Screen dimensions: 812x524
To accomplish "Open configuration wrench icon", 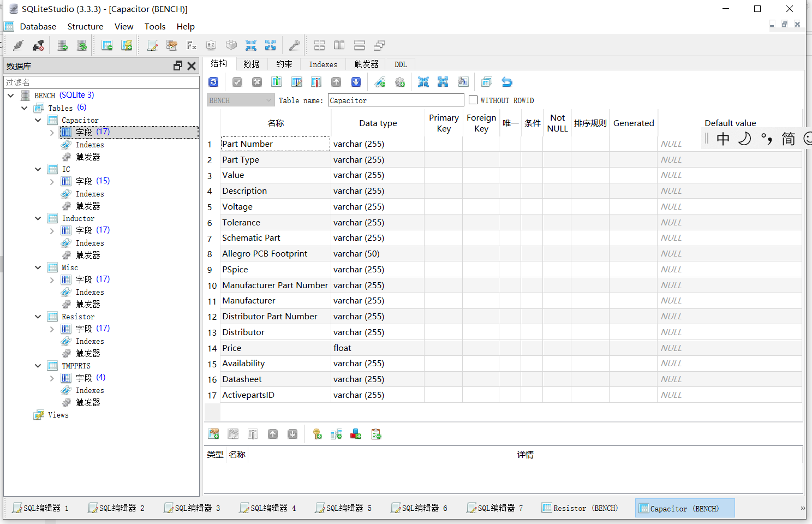I will pos(294,45).
